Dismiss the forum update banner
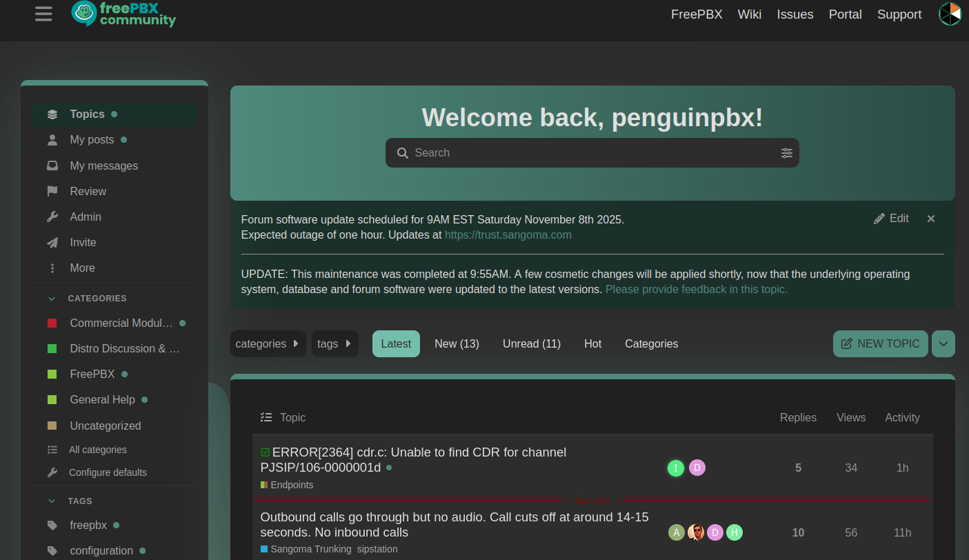 click(931, 219)
